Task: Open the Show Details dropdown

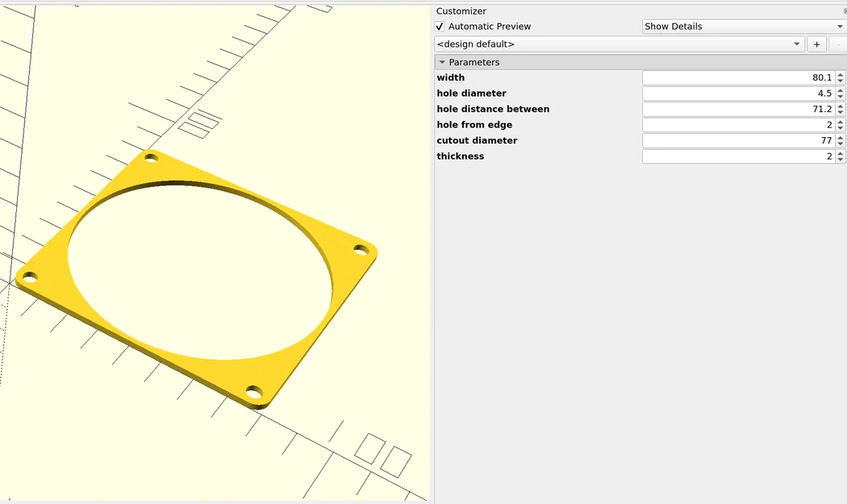Action: (744, 27)
